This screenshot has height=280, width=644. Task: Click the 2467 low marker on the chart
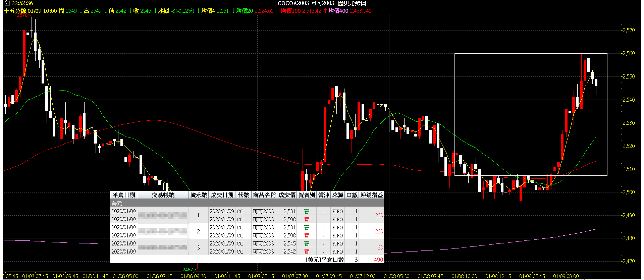click(188, 270)
